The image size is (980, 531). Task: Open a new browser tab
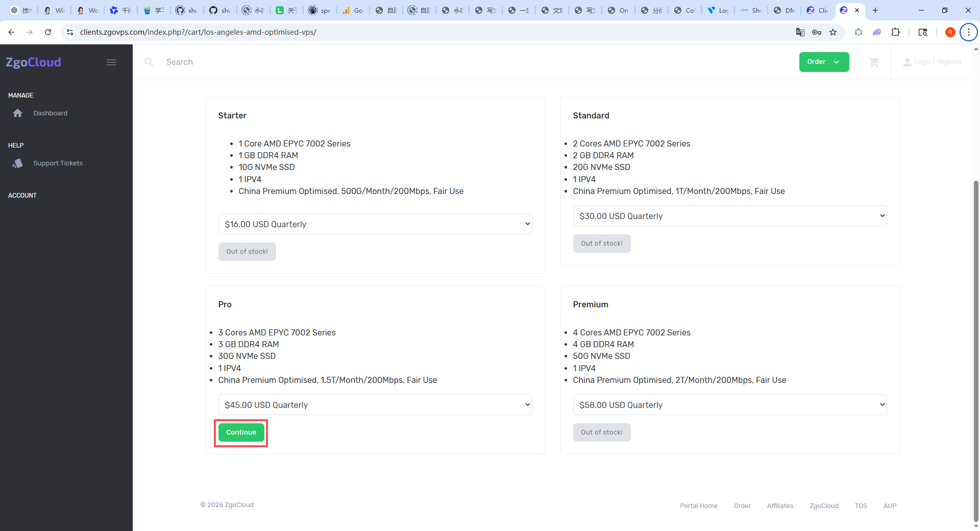(875, 10)
